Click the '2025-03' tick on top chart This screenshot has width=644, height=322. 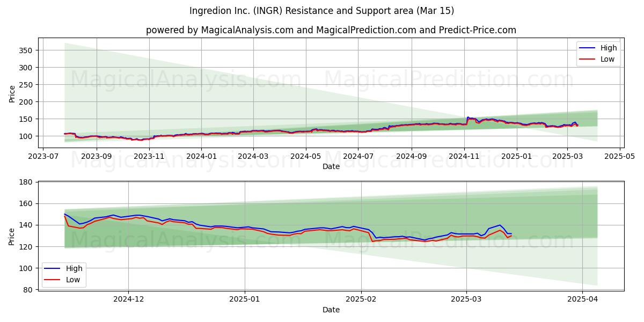point(568,157)
